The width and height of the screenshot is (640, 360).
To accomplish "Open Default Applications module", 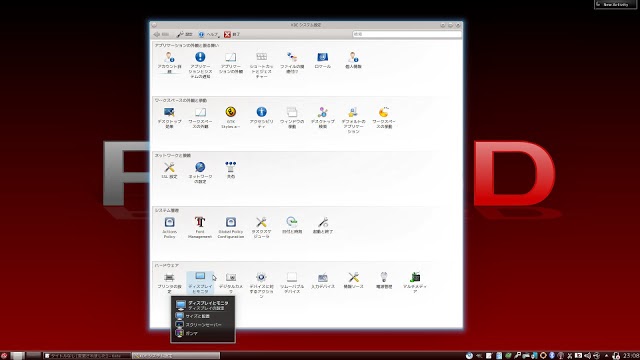I will (x=353, y=120).
